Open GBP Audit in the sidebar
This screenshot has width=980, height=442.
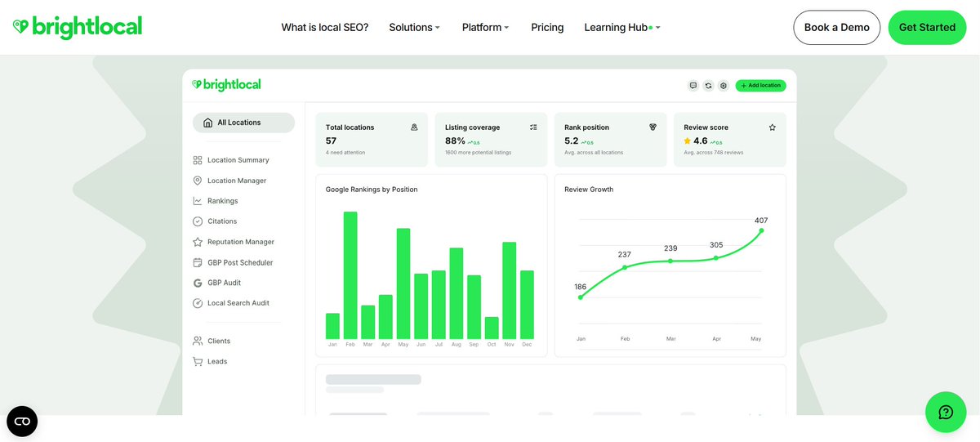coord(224,283)
